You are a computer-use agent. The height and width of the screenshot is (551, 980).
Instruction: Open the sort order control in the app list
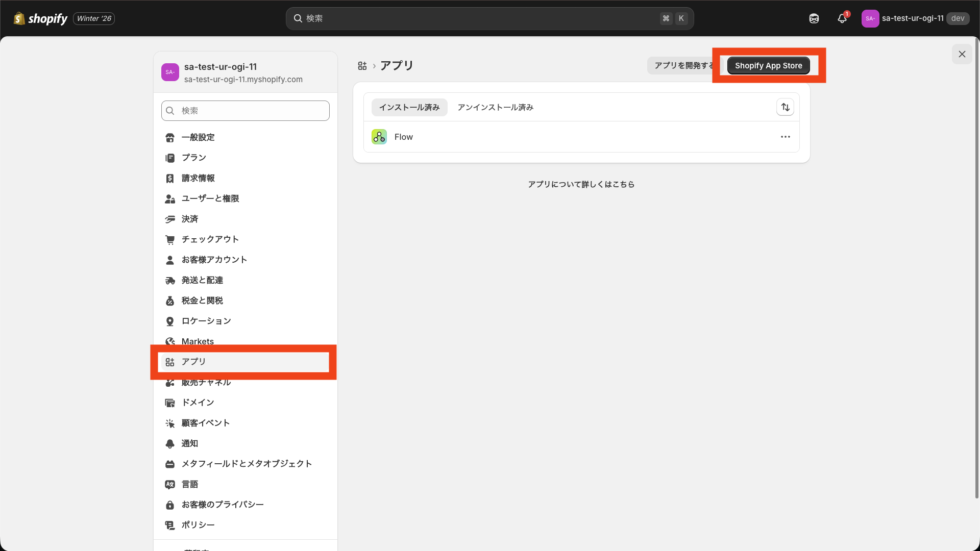pos(785,107)
